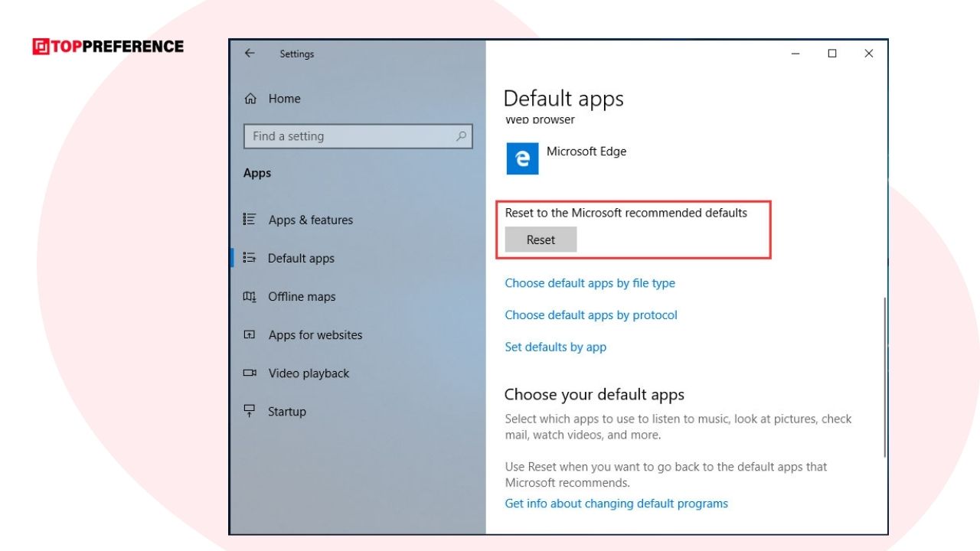Click the Home house icon

[x=250, y=99]
